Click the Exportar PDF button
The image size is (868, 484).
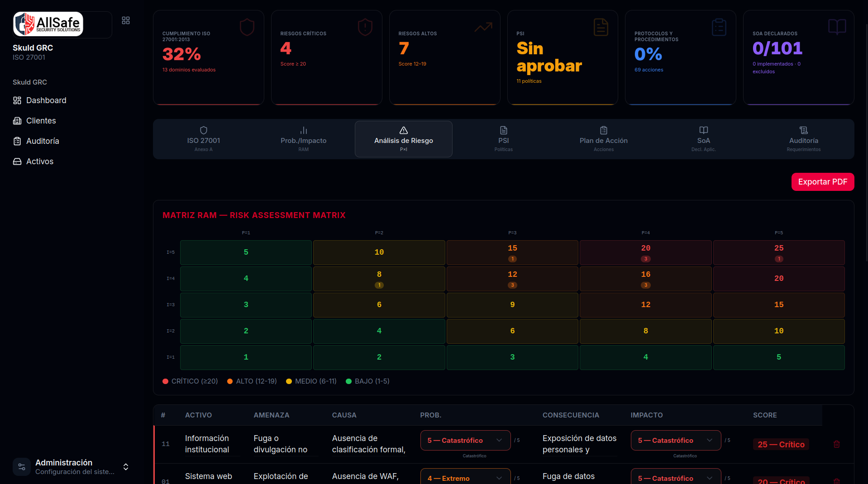point(823,182)
